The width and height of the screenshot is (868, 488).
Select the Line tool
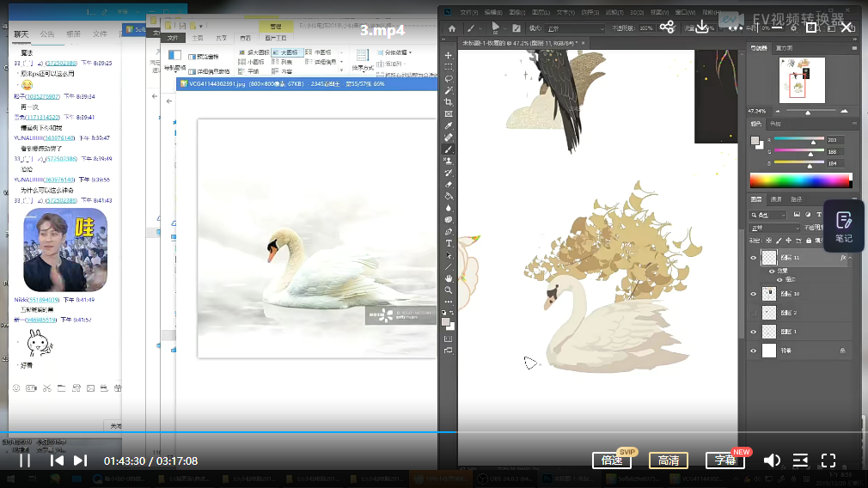tap(449, 266)
